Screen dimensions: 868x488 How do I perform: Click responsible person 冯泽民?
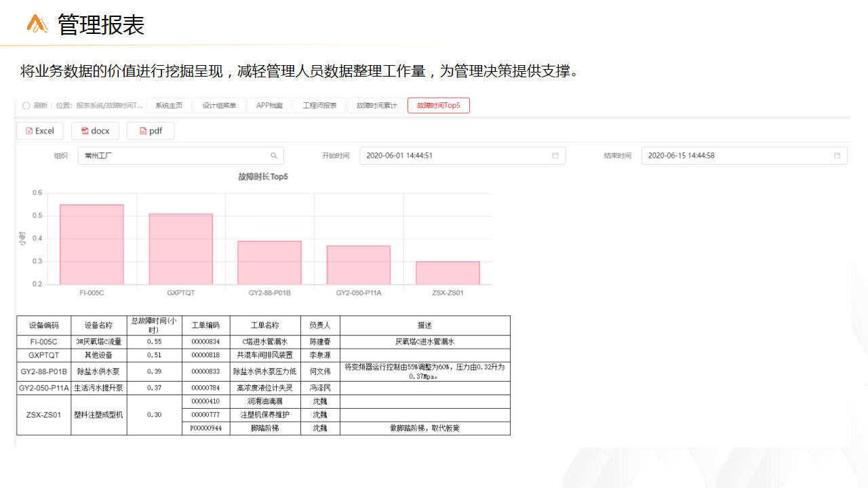320,388
